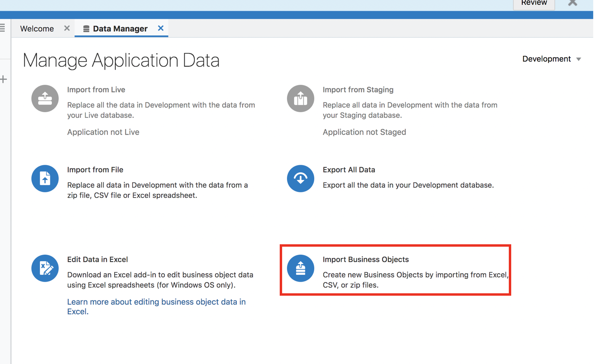Viewport: 594px width, 364px height.
Task: Click the Import from Staging icon
Action: pyautogui.click(x=301, y=98)
